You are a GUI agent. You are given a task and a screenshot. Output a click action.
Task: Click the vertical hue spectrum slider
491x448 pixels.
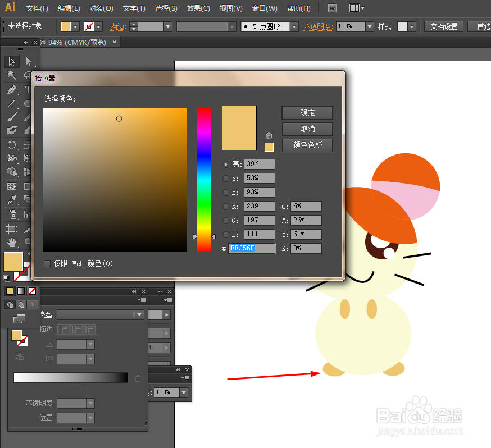tap(204, 180)
